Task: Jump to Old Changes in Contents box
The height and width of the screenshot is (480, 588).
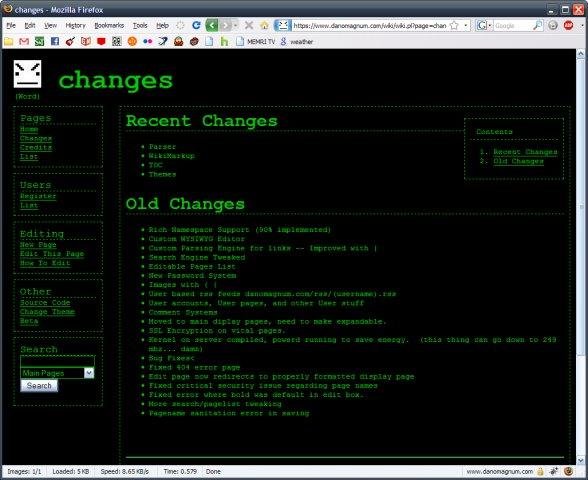Action: click(x=518, y=161)
